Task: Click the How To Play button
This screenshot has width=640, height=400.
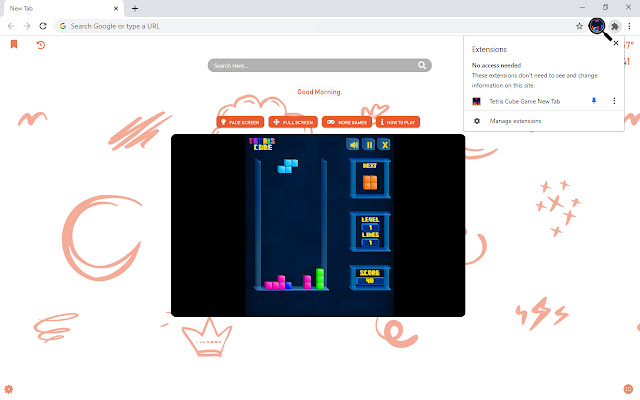Action: [398, 122]
